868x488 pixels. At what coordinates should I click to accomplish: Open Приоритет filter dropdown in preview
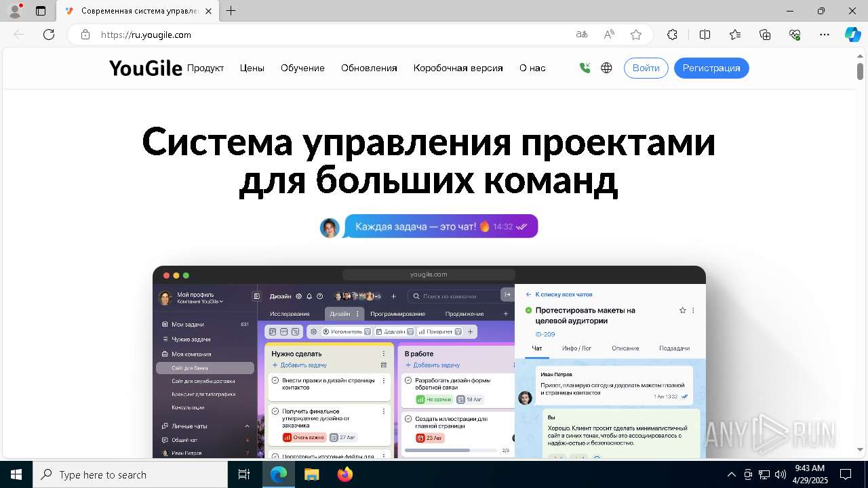(439, 331)
